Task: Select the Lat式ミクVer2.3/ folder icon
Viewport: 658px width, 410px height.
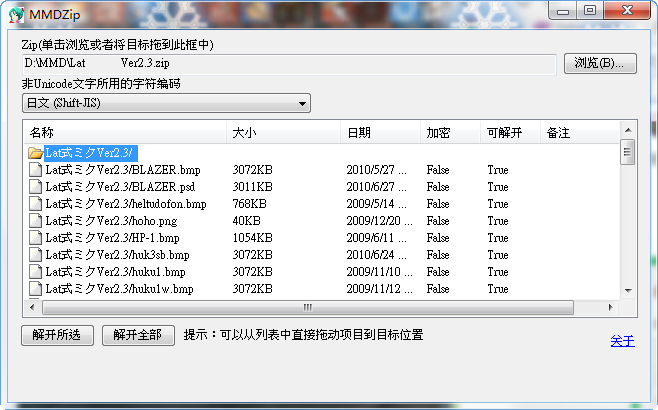Action: pos(36,153)
